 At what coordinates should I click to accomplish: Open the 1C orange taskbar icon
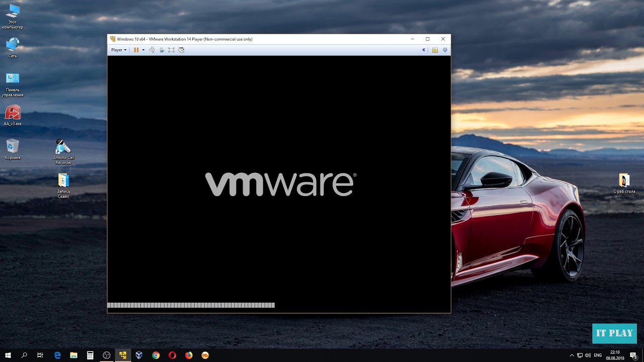tap(205, 355)
